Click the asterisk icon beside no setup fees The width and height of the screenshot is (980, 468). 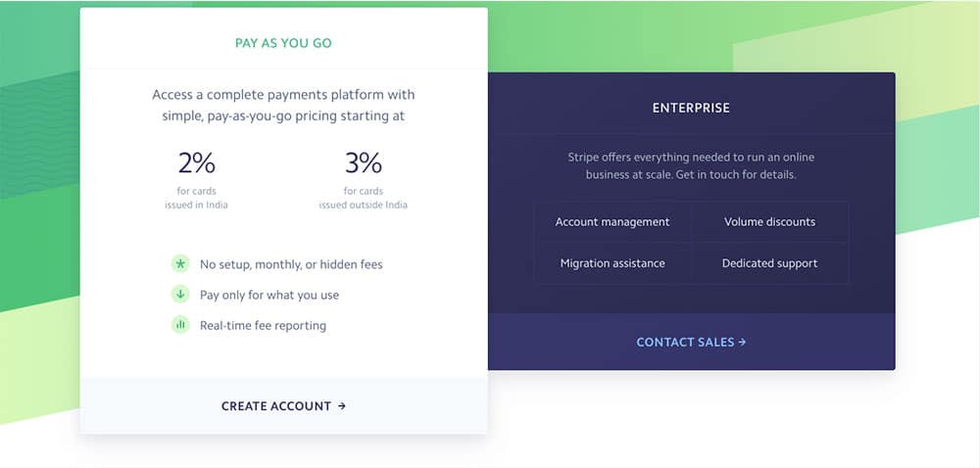point(180,264)
